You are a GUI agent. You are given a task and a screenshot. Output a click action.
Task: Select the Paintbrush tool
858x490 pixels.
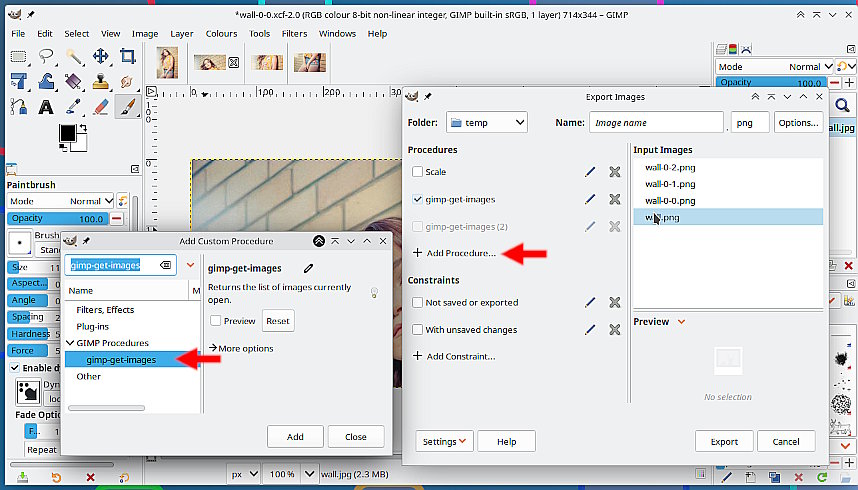127,107
